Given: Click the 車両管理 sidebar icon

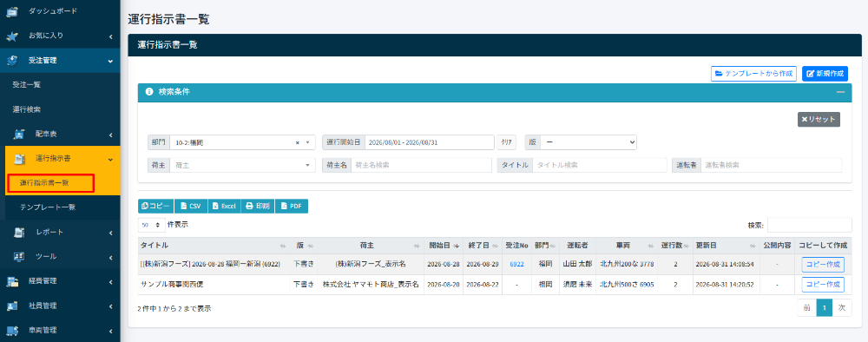Looking at the screenshot, I should pyautogui.click(x=12, y=331).
